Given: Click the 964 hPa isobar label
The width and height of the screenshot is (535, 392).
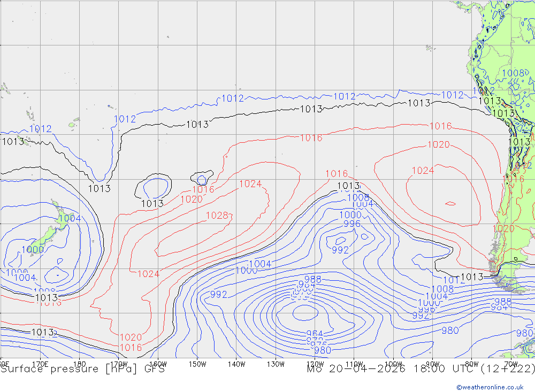Looking at the screenshot, I should (315, 334).
